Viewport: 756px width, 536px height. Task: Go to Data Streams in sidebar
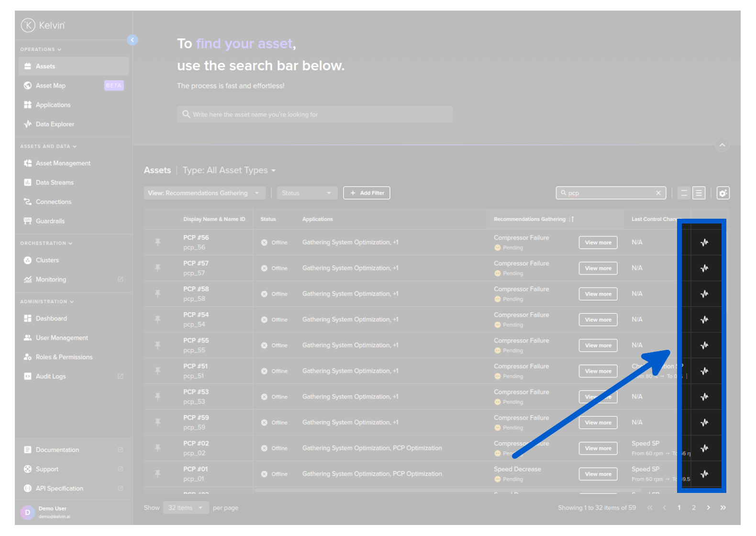click(55, 183)
